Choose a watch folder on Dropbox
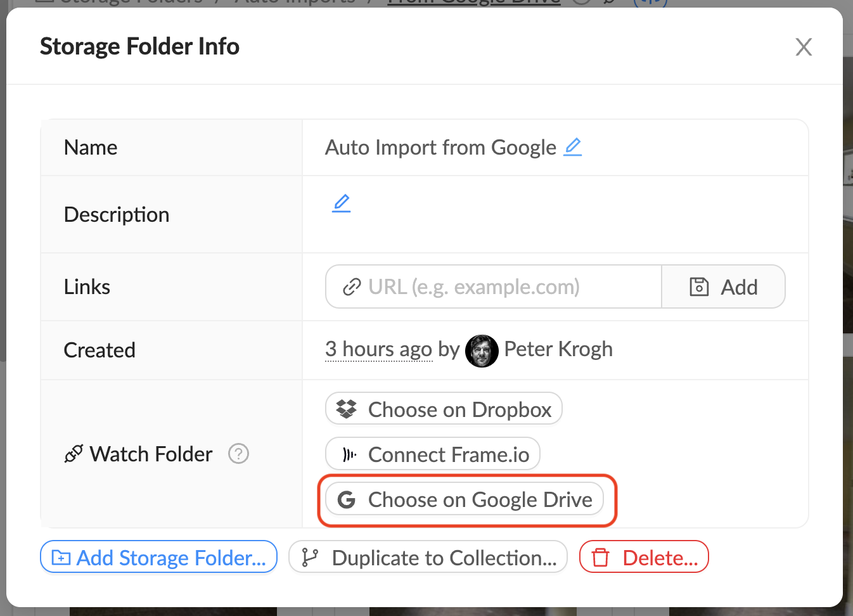The height and width of the screenshot is (616, 853). [444, 409]
